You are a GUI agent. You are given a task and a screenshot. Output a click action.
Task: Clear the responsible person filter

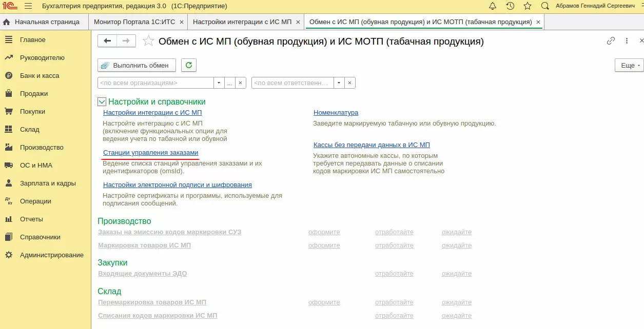click(350, 83)
